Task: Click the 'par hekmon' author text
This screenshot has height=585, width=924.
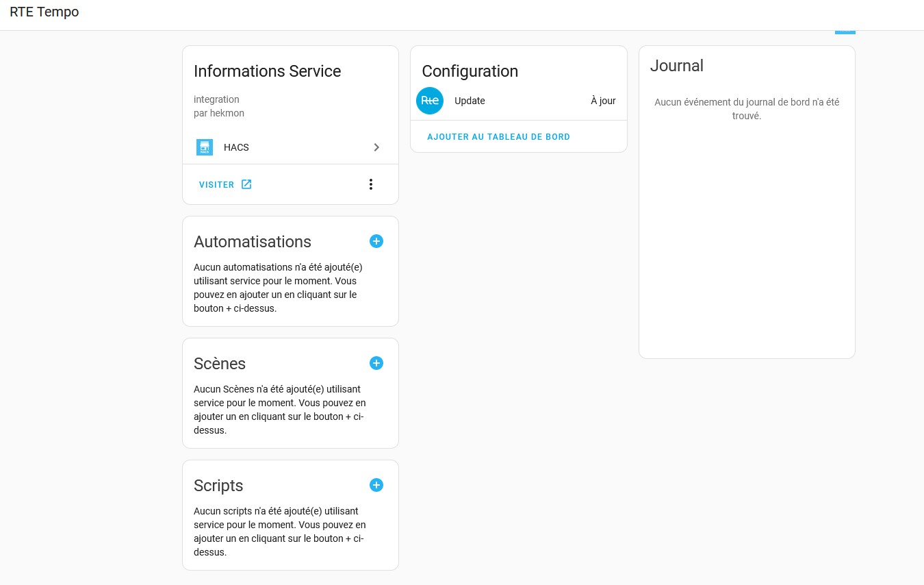Action: [x=219, y=113]
